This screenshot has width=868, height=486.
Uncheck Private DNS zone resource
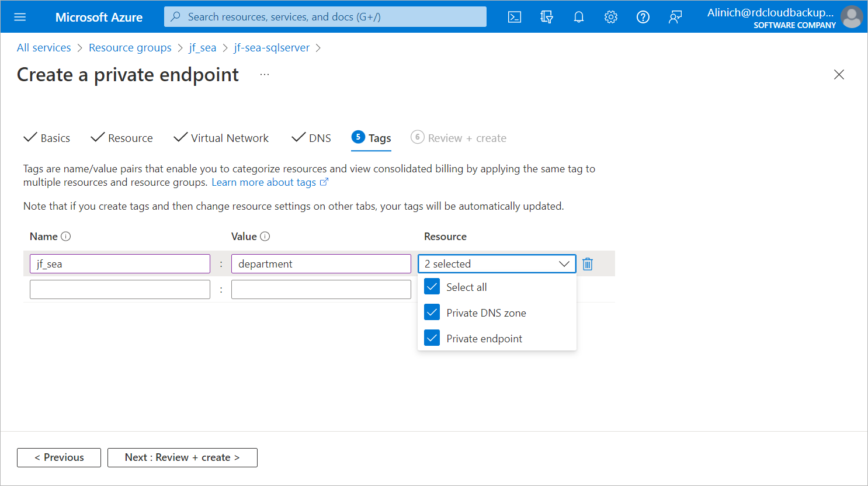432,313
